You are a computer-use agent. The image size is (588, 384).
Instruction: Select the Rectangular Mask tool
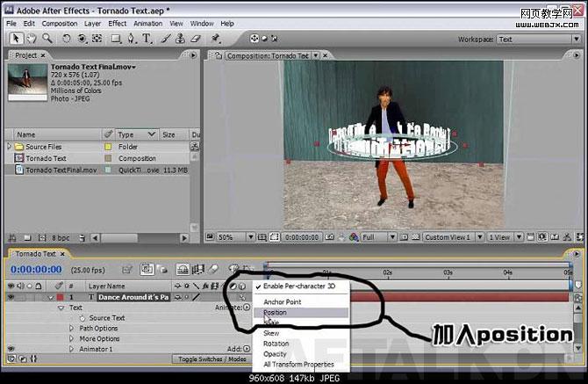pos(116,39)
